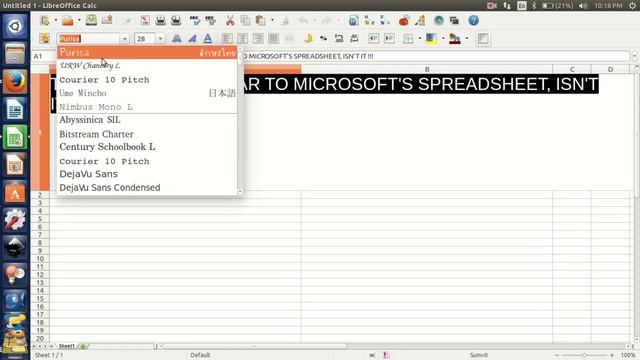Apply the Font Color

pos(454,39)
